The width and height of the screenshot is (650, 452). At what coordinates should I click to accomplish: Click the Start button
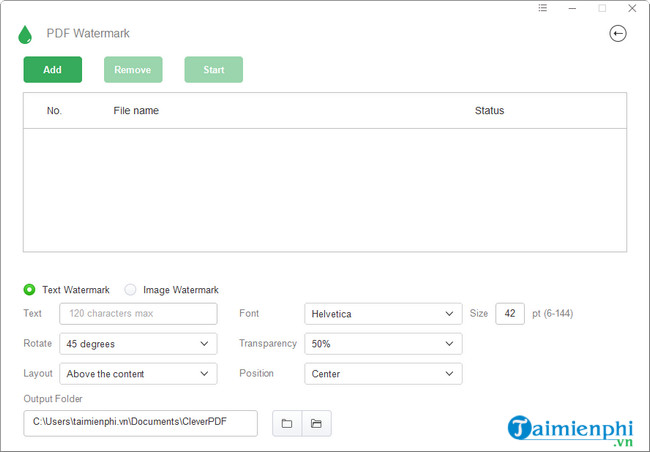tap(213, 70)
